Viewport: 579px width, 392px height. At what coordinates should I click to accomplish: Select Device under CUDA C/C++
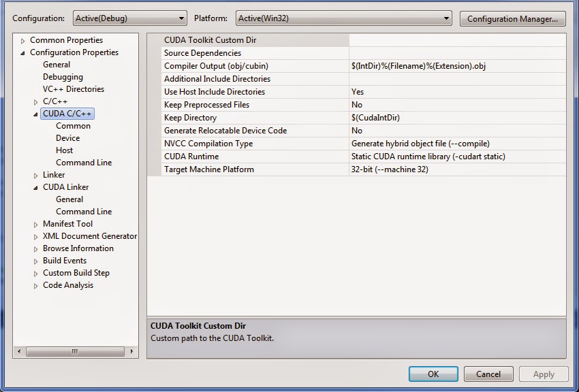(x=67, y=138)
